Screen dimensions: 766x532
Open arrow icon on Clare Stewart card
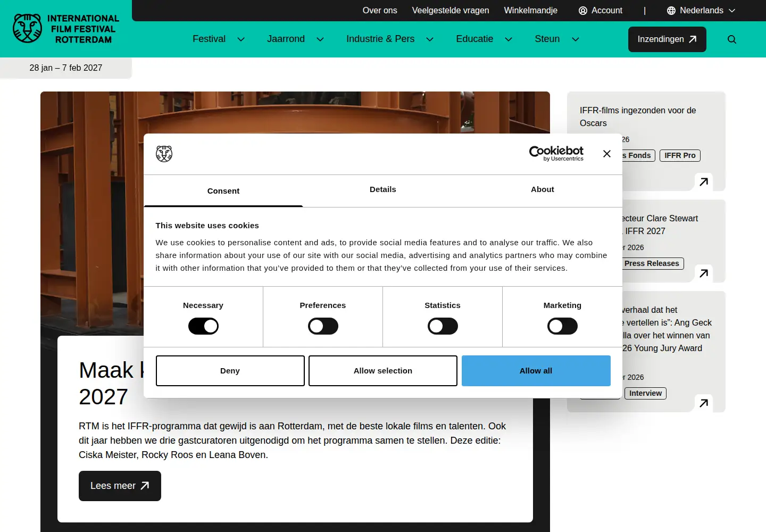click(x=704, y=273)
